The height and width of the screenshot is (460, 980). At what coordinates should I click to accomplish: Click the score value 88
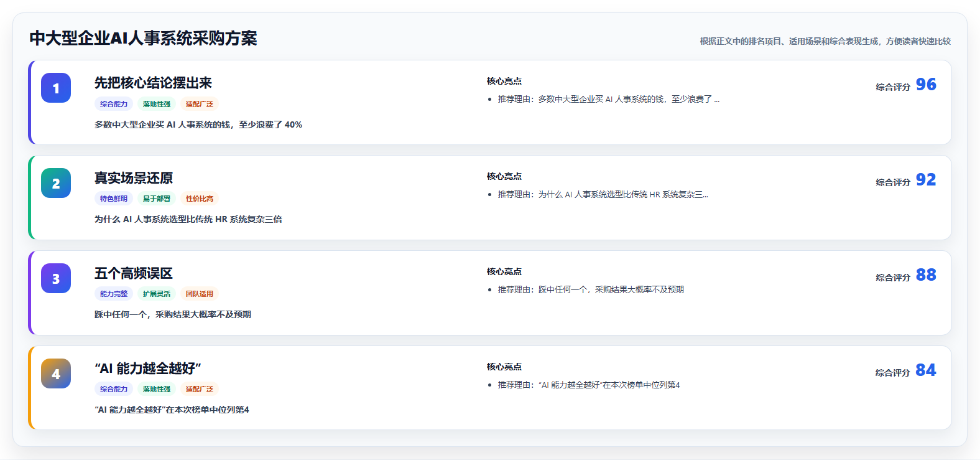[x=926, y=275]
